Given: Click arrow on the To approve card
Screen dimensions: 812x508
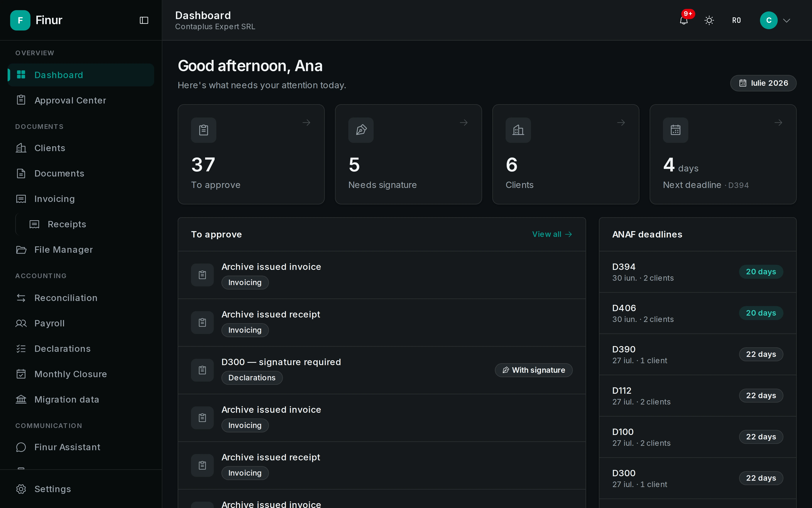Looking at the screenshot, I should 306,123.
